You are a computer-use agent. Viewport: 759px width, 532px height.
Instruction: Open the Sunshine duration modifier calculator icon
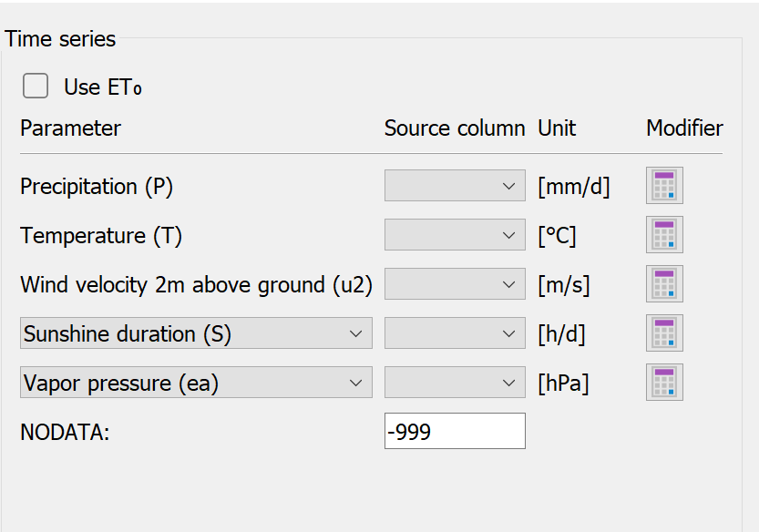[x=664, y=333]
